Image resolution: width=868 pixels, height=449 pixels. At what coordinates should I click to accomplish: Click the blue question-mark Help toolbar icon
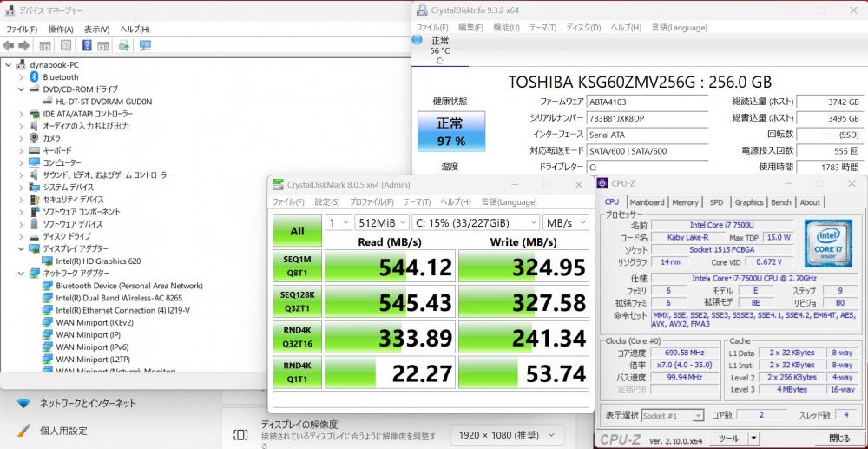[x=87, y=45]
